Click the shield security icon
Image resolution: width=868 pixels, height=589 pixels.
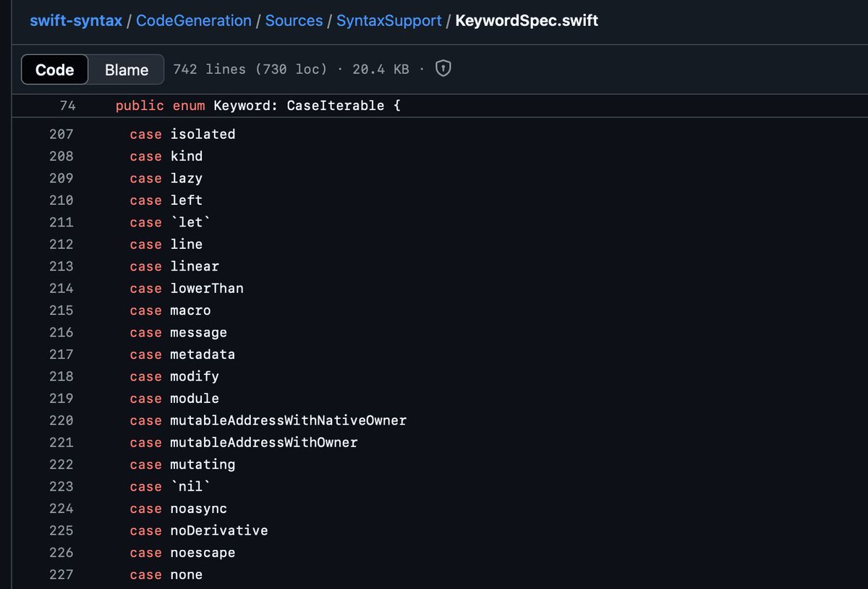coord(443,69)
